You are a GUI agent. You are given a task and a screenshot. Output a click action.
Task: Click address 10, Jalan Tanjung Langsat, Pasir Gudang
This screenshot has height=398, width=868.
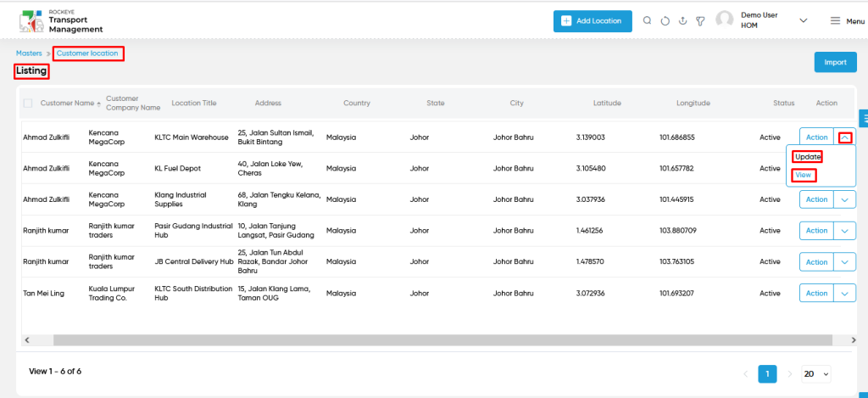[x=276, y=231]
